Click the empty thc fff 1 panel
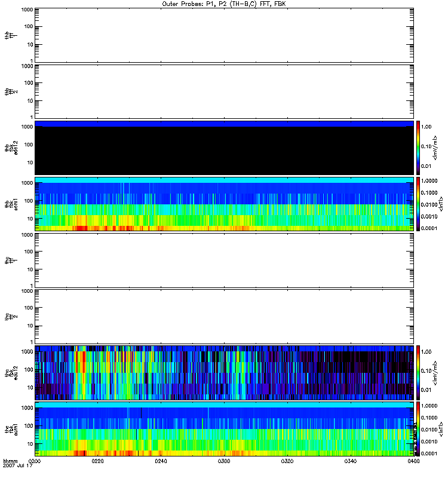 coord(224,259)
